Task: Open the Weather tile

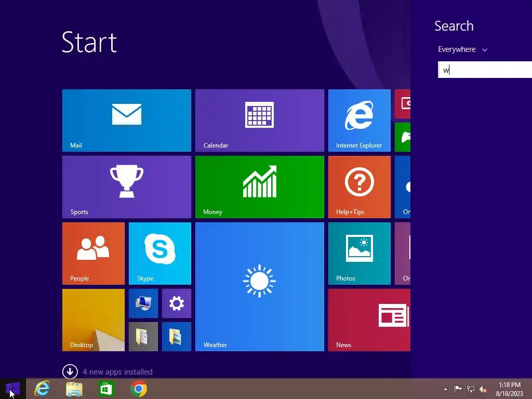Action: (260, 287)
